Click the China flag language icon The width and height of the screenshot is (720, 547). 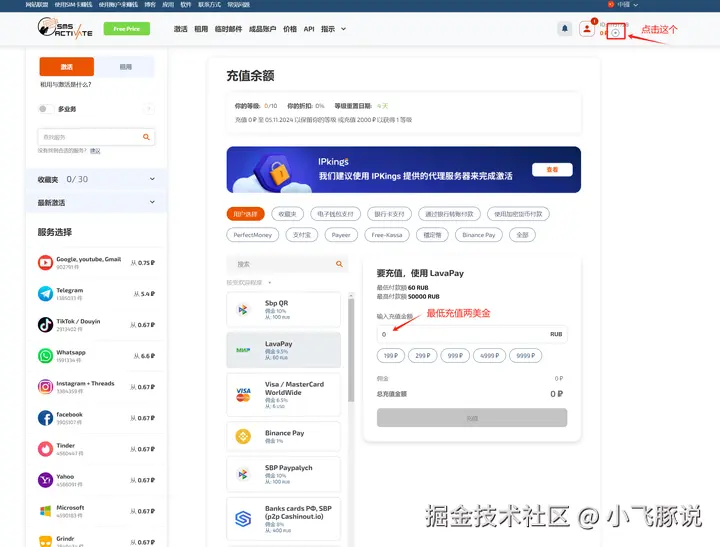(611, 4)
